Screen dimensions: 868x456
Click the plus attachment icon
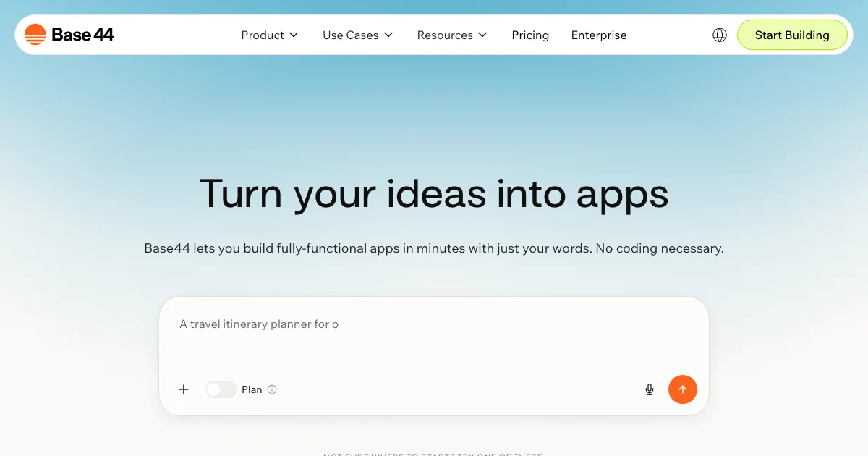pyautogui.click(x=184, y=389)
